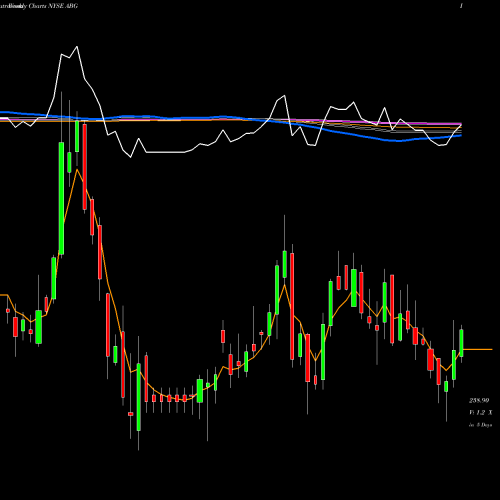This screenshot has height=500, width=500.
Task: Click the highest peak of the white indicator line
Action: [77, 47]
